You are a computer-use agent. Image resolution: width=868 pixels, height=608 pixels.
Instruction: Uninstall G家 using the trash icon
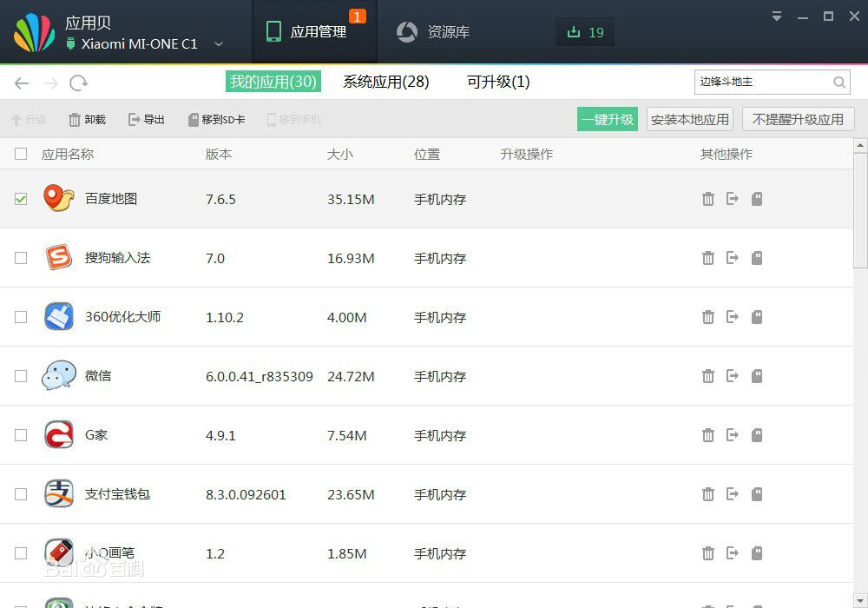point(708,436)
